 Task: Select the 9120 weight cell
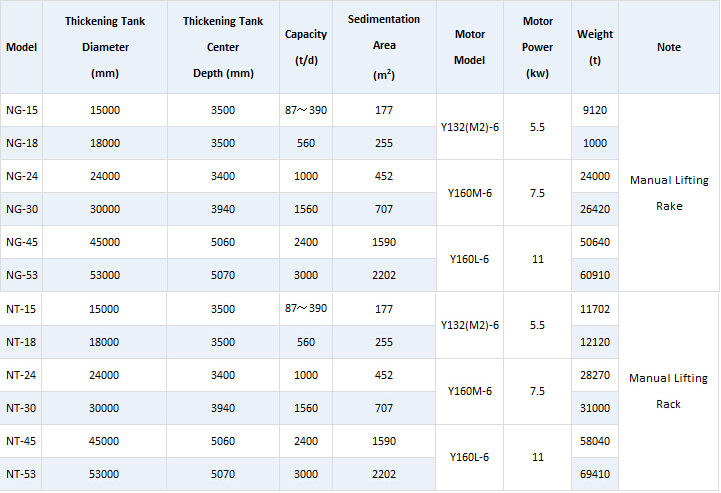(x=595, y=110)
